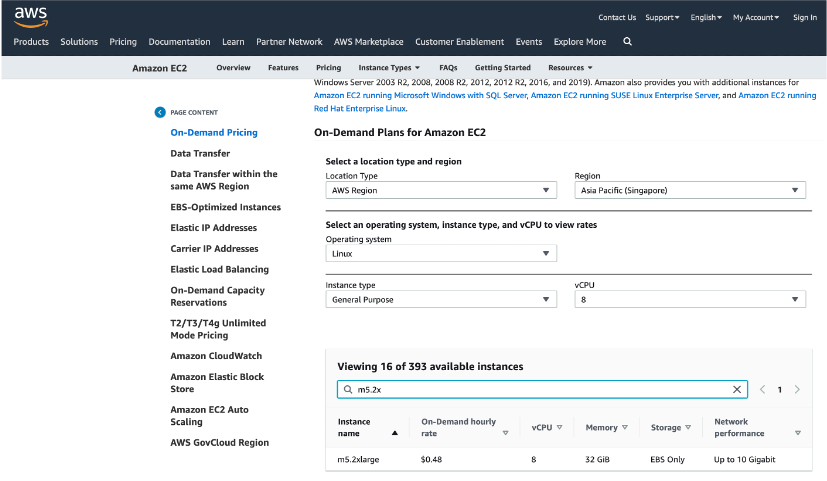This screenshot has width=827, height=481.
Task: Jump to EBS-Optimized Instances section
Action: tap(225, 207)
